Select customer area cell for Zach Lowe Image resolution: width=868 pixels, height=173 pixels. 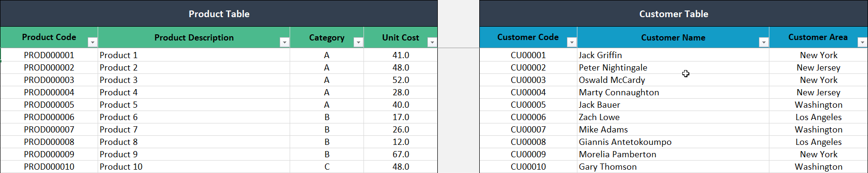818,117
